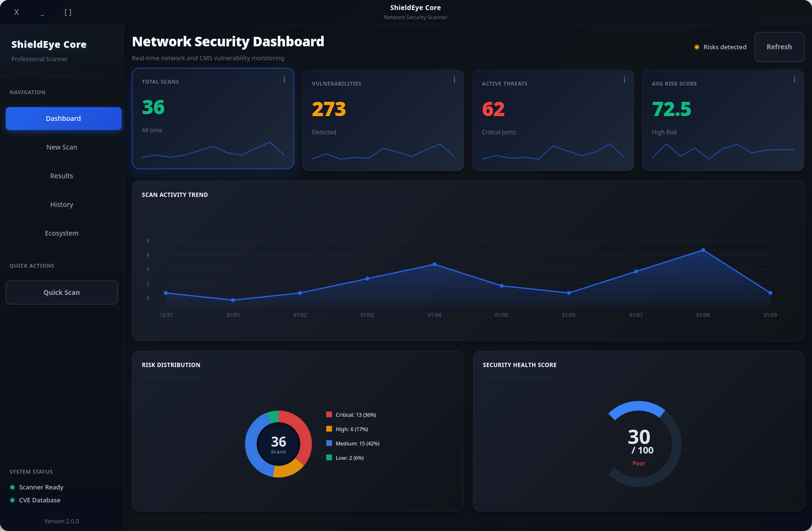Screen dimensions: 812x531
Task: Open the Results page
Action: point(62,176)
